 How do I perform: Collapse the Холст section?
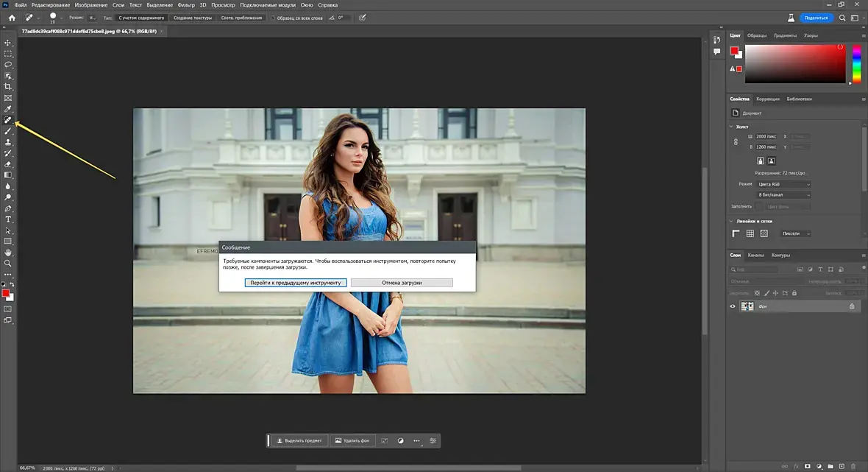click(x=731, y=126)
